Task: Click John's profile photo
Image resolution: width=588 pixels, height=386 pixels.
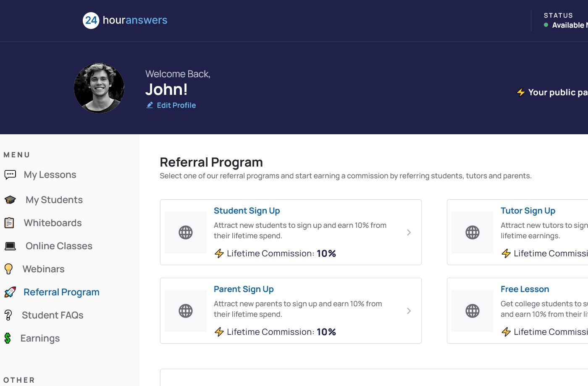Action: (99, 88)
